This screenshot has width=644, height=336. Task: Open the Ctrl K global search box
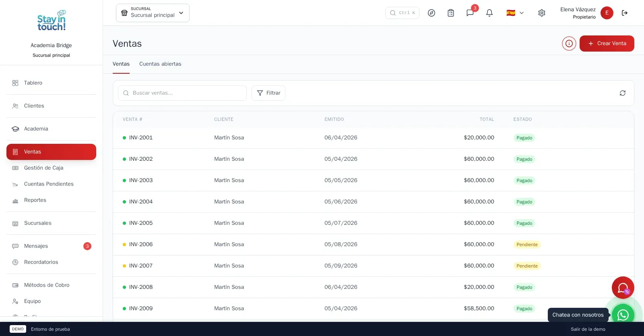pyautogui.click(x=402, y=13)
